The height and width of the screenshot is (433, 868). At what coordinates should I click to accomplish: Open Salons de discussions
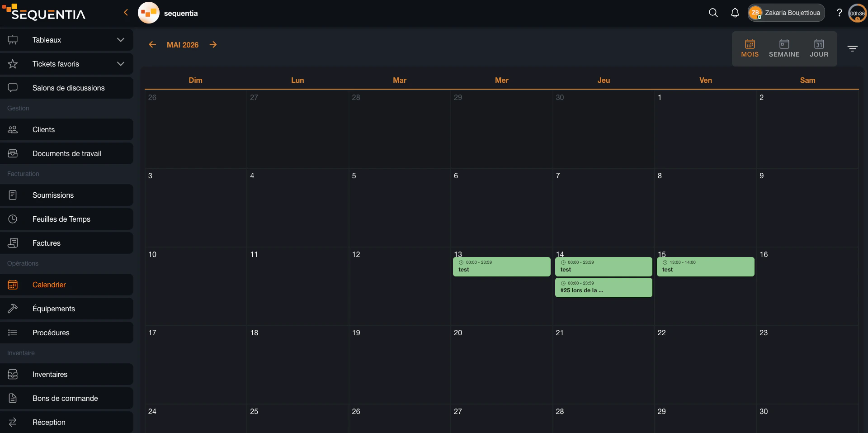[x=66, y=88]
